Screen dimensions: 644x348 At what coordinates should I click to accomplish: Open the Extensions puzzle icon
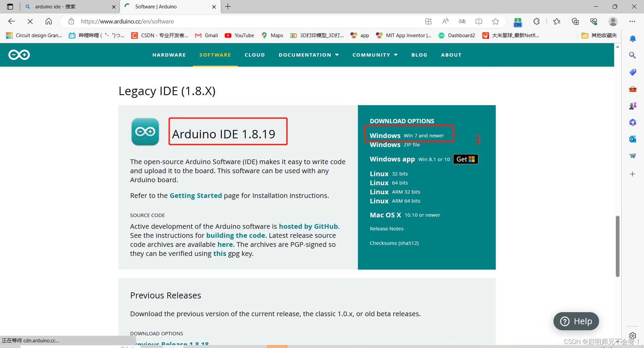click(536, 21)
